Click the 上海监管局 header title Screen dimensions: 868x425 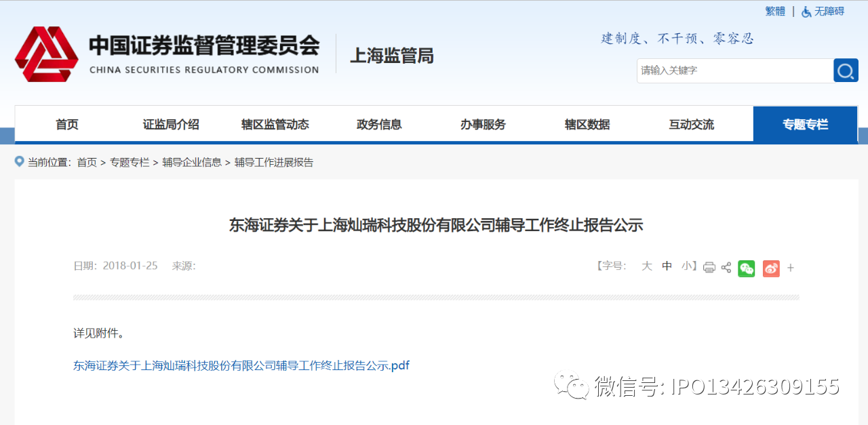click(391, 56)
